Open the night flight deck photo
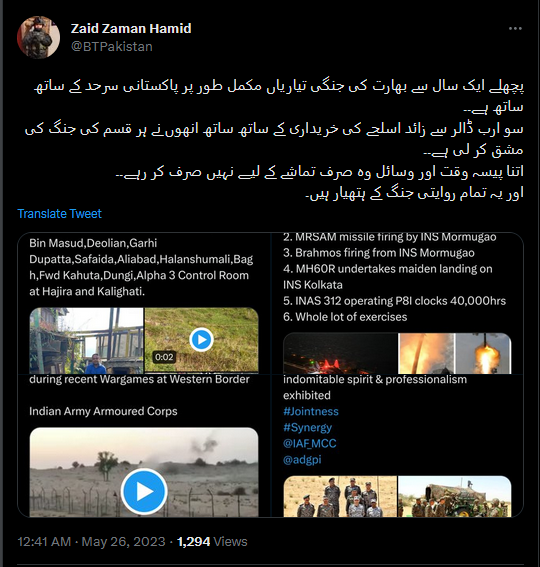 pyautogui.click(x=340, y=353)
